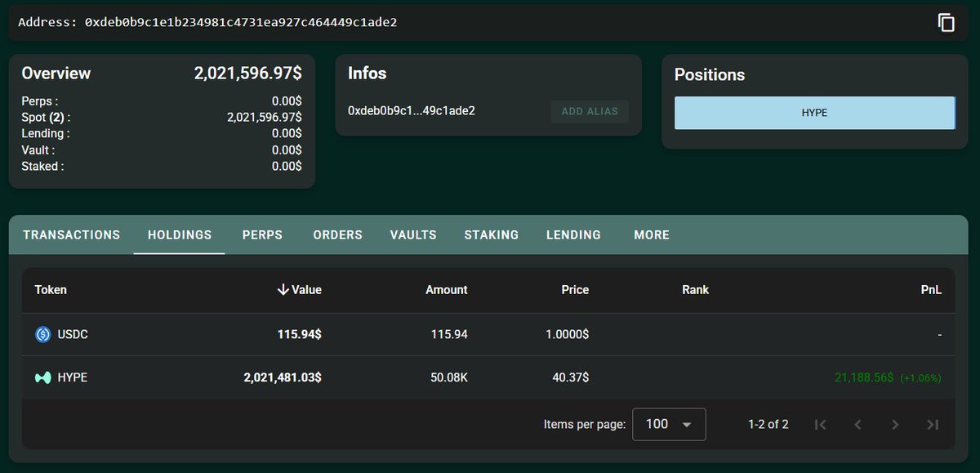Click the Overview total 2,021,596.97$
Viewport: 980px width, 473px height.
coord(248,73)
